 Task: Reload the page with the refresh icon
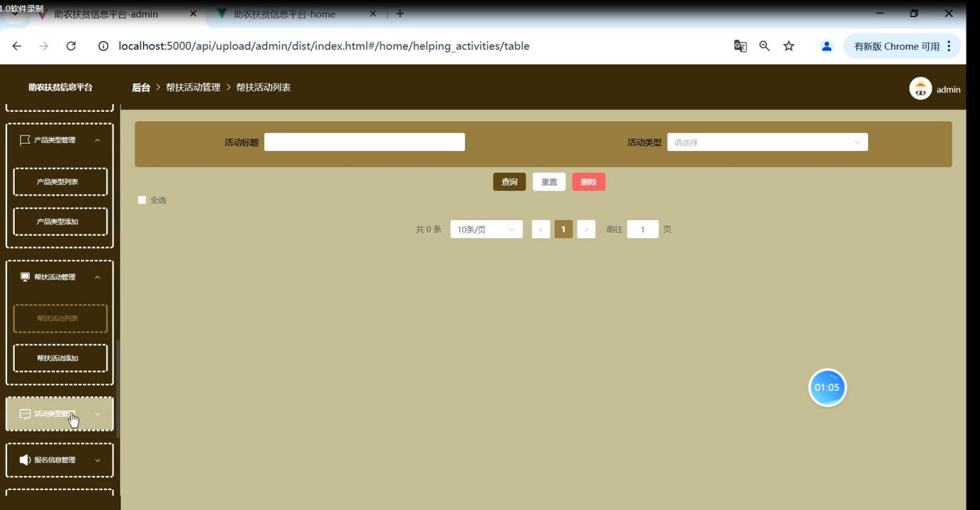[x=71, y=46]
